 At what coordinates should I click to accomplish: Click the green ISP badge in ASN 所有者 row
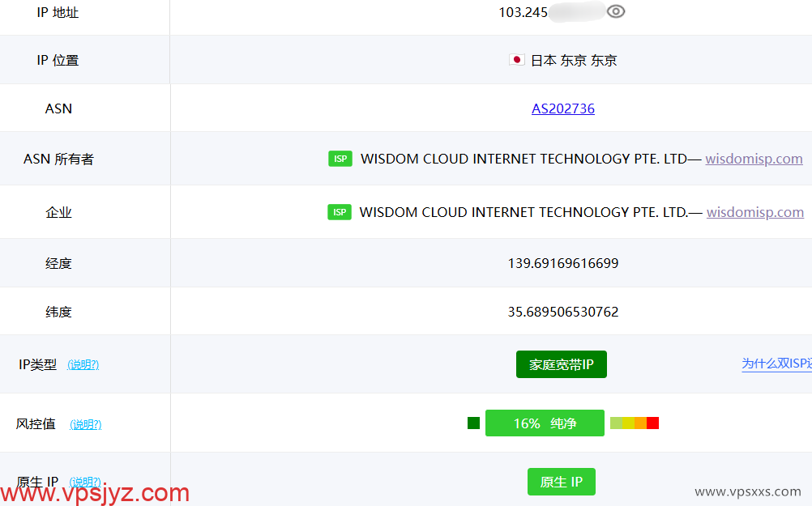click(x=340, y=159)
